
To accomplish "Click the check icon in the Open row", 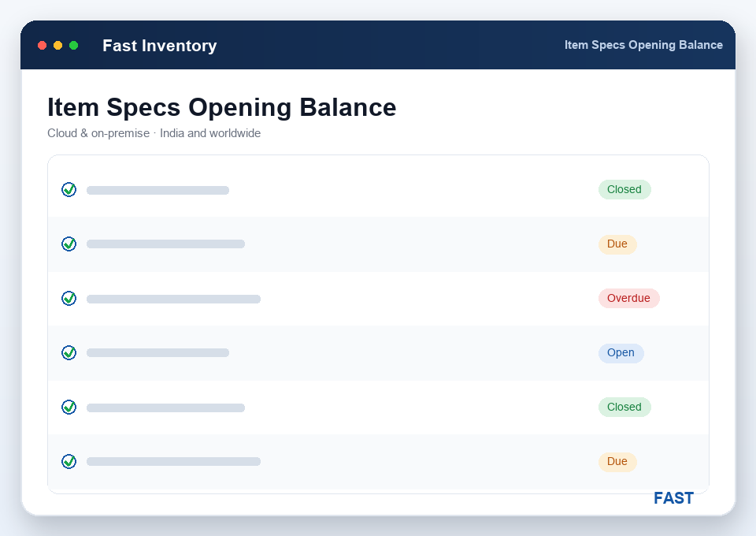I will 69,352.
